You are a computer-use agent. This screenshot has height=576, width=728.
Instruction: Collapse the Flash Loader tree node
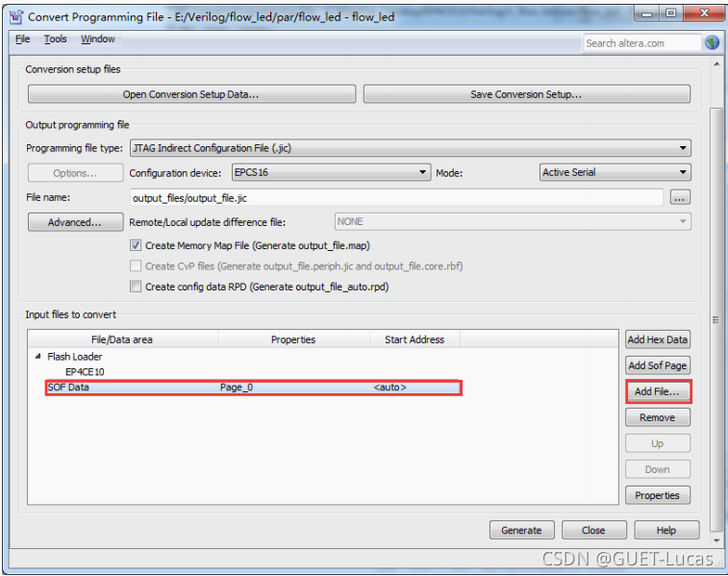38,357
